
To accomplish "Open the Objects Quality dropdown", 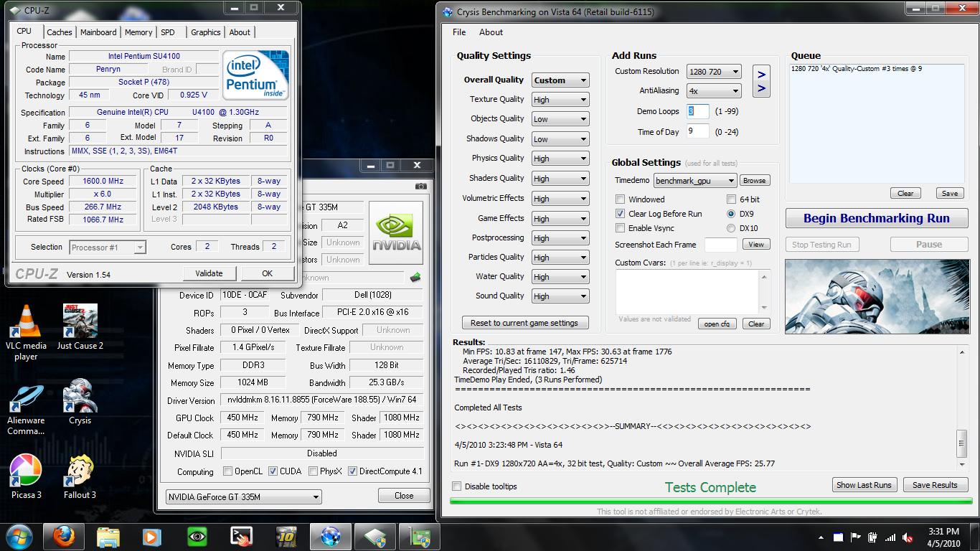I will [x=560, y=119].
